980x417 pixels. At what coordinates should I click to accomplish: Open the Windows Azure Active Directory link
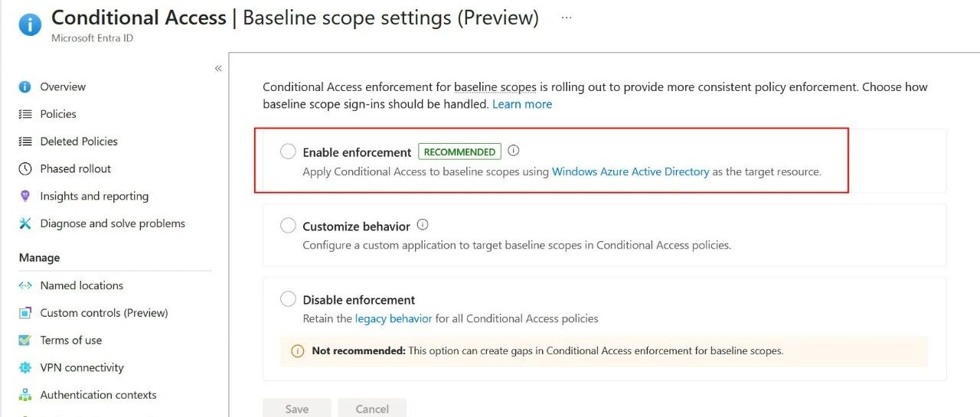click(x=631, y=172)
